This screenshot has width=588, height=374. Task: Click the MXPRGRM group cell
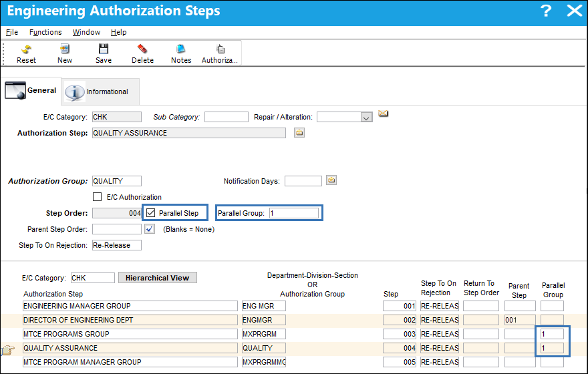pos(264,334)
